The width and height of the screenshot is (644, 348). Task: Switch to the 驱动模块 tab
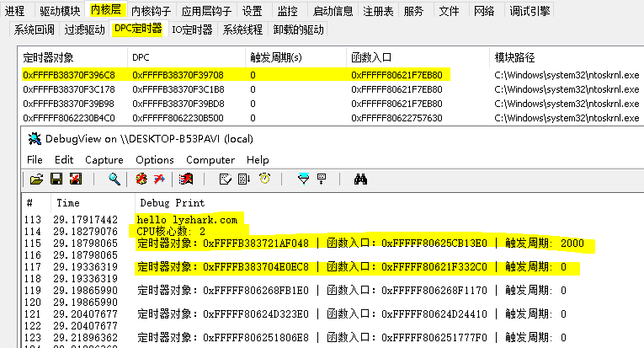pos(60,11)
